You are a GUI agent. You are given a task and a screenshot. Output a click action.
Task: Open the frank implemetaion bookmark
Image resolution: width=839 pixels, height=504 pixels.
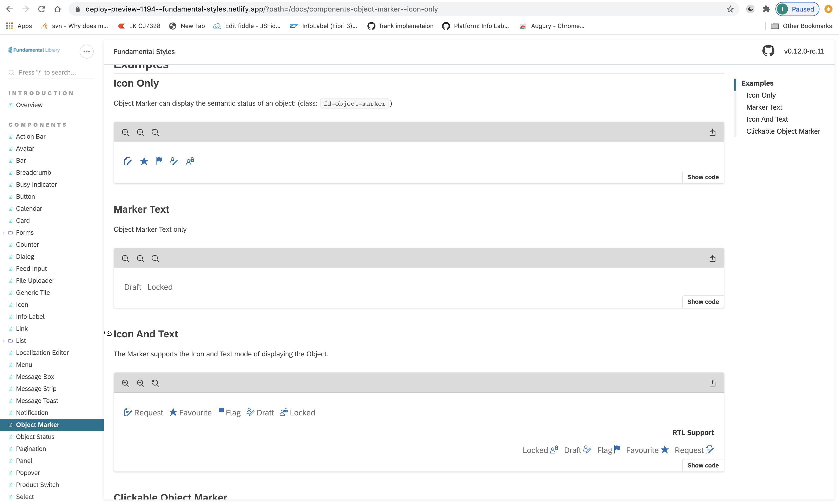[400, 26]
